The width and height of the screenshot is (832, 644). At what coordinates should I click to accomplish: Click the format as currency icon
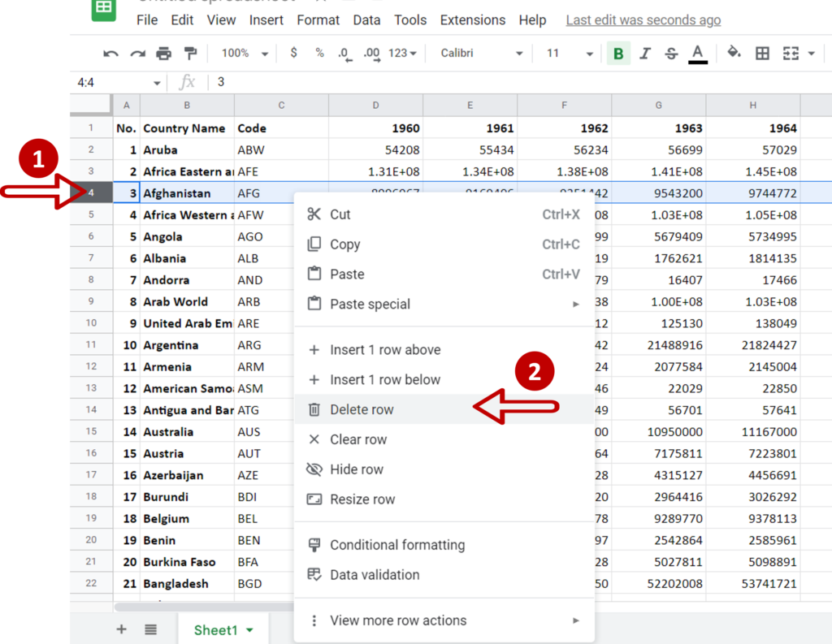pyautogui.click(x=292, y=53)
